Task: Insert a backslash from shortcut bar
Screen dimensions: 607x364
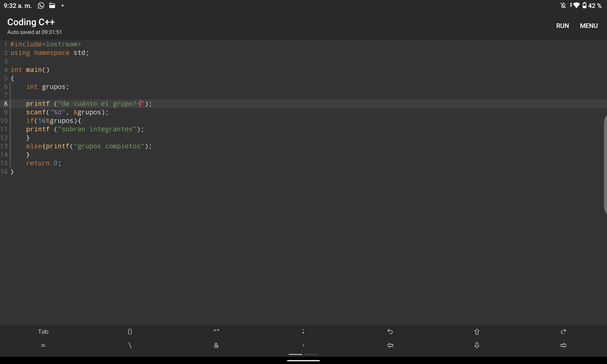Action: tap(130, 345)
